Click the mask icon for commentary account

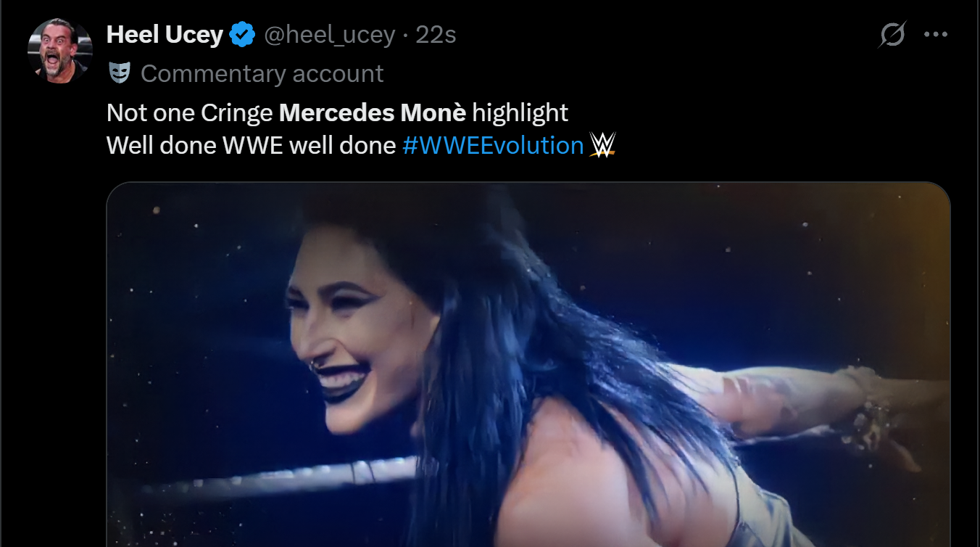[x=119, y=73]
